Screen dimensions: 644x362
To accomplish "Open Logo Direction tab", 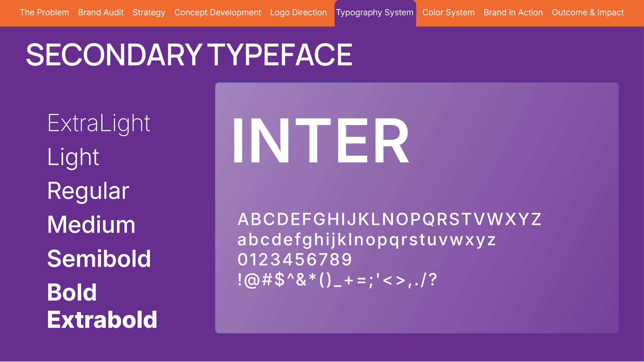I will point(298,12).
